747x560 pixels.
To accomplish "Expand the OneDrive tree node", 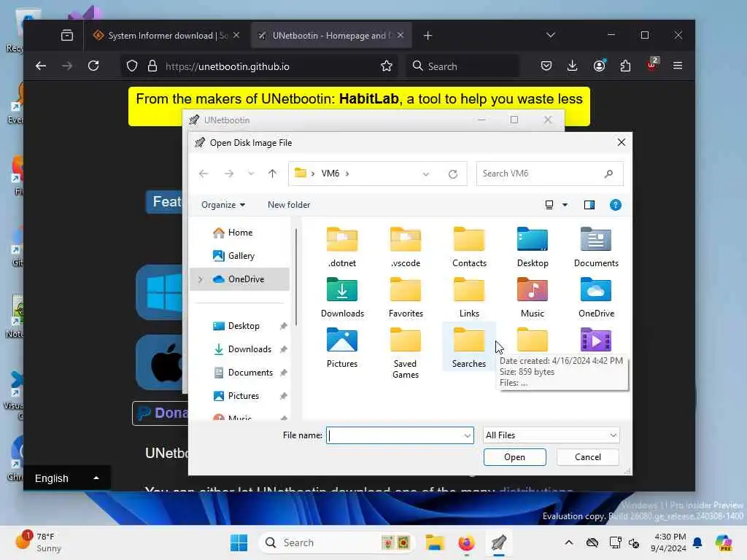I will click(x=201, y=279).
